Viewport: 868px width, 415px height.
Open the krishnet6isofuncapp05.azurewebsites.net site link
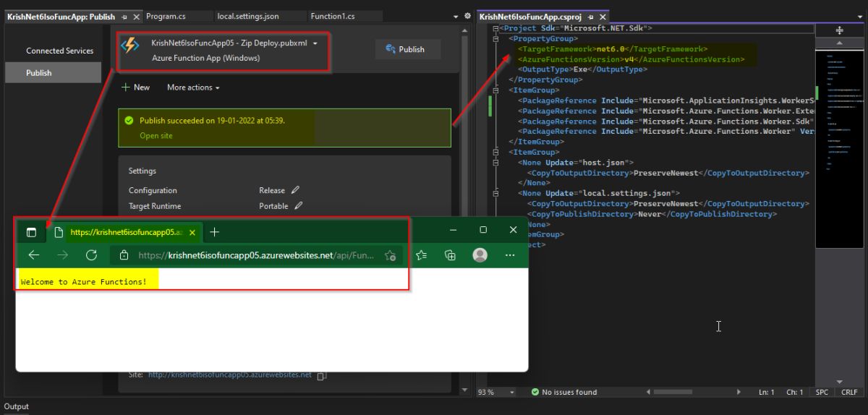pos(230,375)
